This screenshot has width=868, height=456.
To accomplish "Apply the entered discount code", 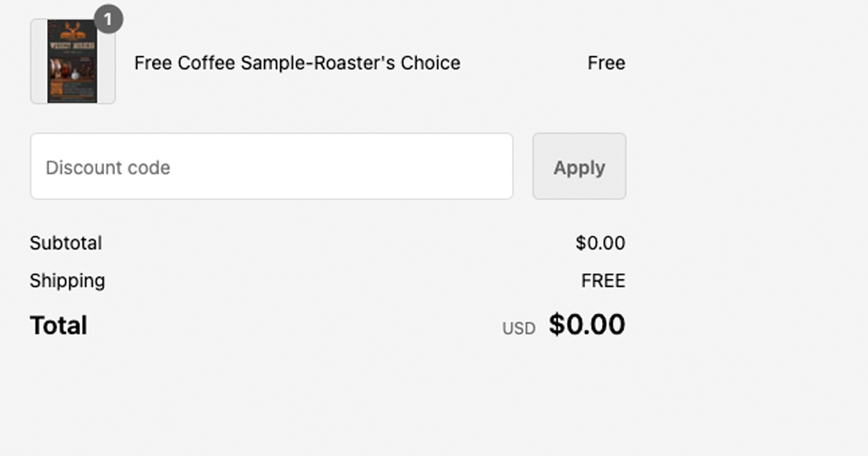I will click(x=579, y=166).
